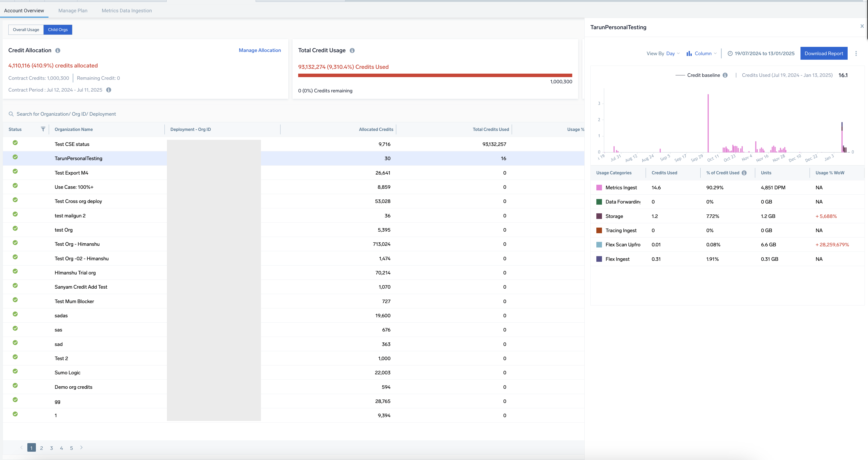Click the Contract Period info icon
This screenshot has width=868, height=460.
coord(108,90)
